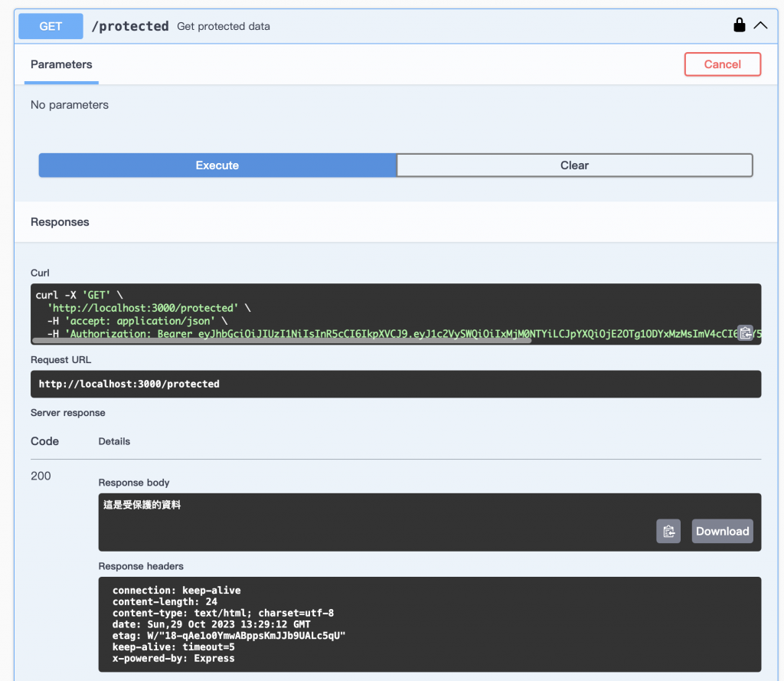Click the curl -X 'GET' line

click(x=79, y=295)
